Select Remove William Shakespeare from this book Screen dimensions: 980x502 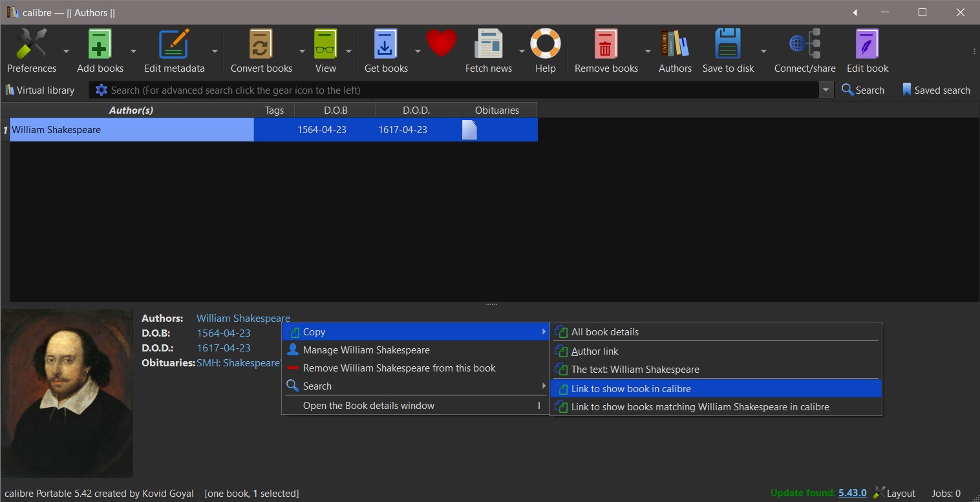[415, 368]
